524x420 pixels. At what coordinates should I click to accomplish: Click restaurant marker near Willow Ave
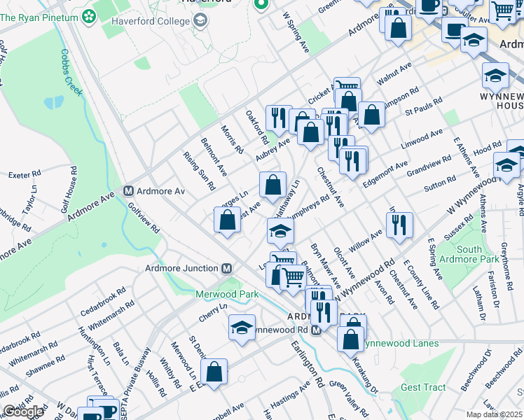click(399, 226)
